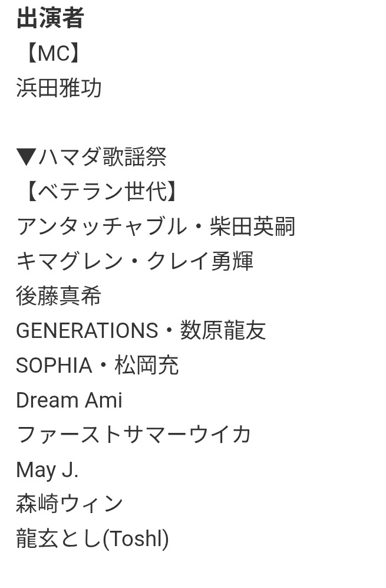Click the May J. entry
This screenshot has height=588, width=386.
[48, 470]
